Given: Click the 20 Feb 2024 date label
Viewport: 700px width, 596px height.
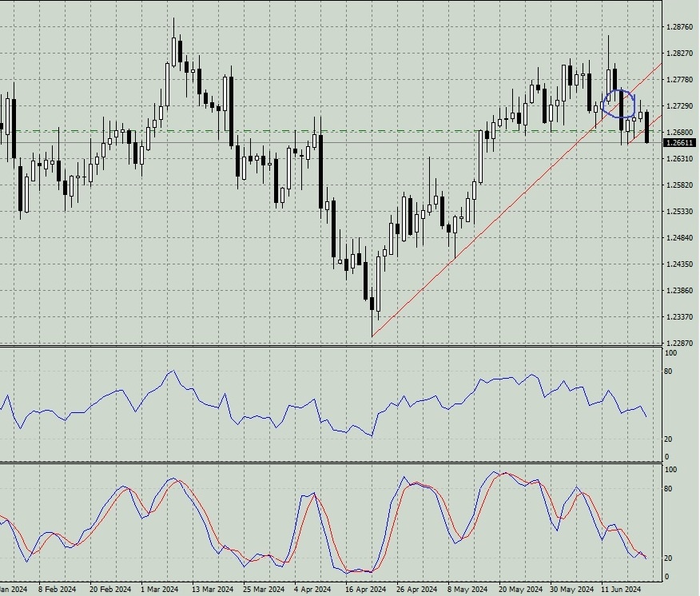Looking at the screenshot, I should coord(110,590).
